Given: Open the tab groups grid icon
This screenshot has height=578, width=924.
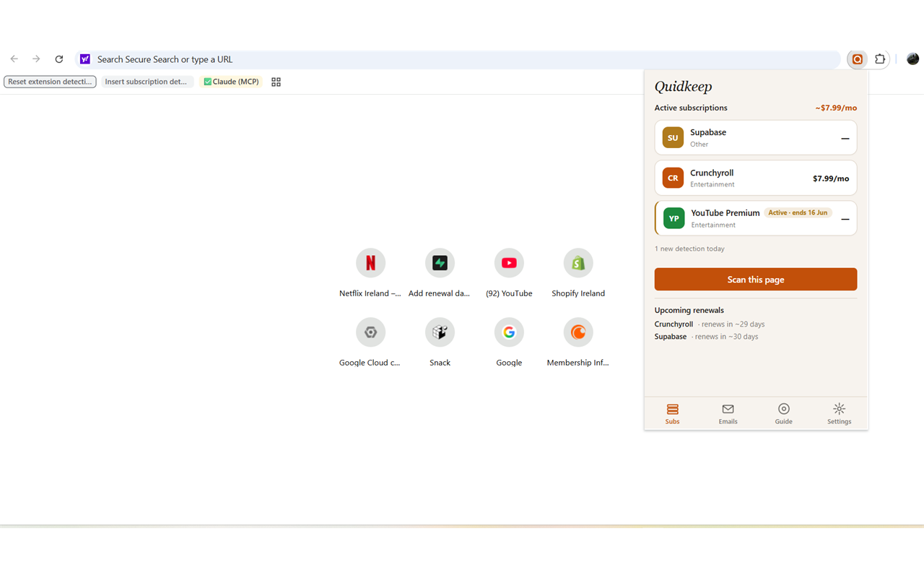Looking at the screenshot, I should coord(276,82).
